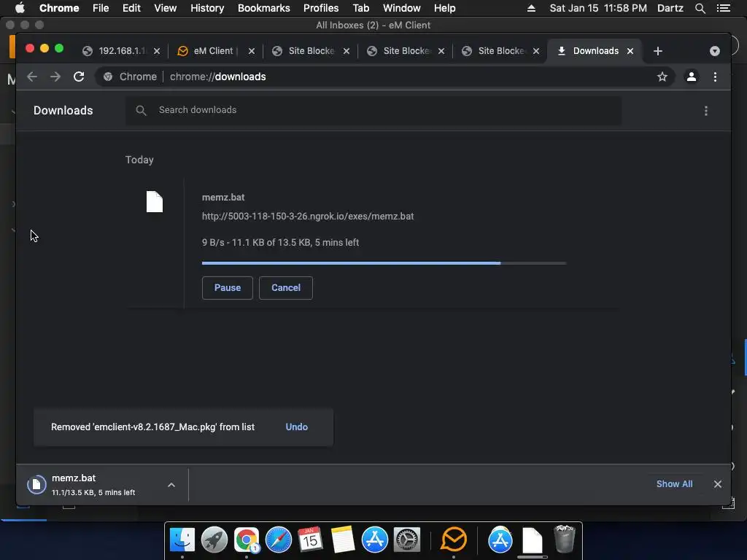Reload the downloads page
The width and height of the screenshot is (747, 560).
coord(79,77)
